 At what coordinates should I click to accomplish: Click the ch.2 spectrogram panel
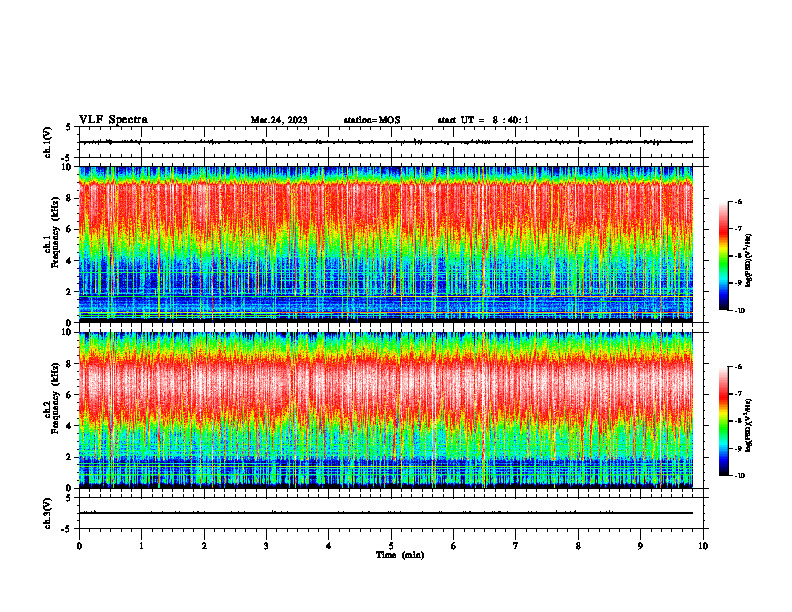pos(386,410)
